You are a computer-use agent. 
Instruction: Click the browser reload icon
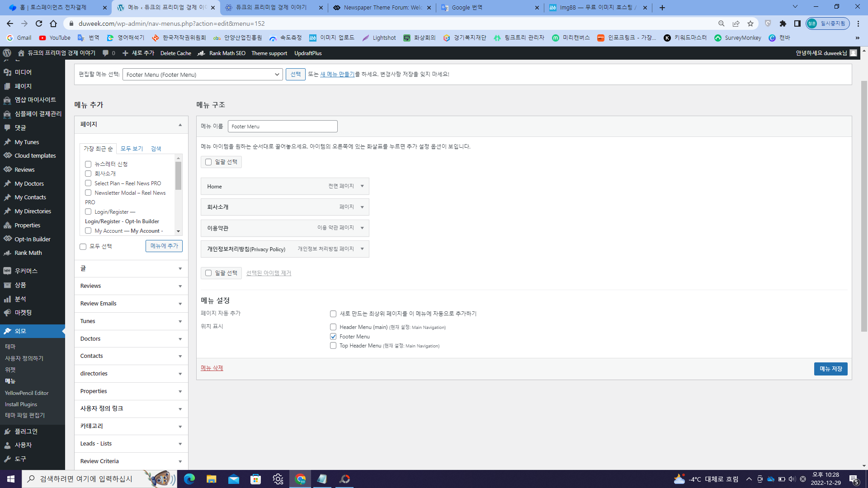click(39, 23)
